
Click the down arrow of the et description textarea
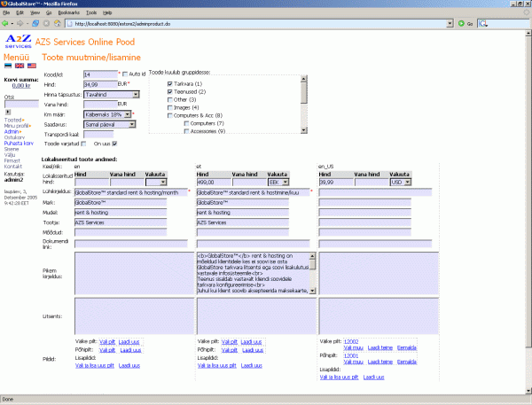(x=312, y=291)
